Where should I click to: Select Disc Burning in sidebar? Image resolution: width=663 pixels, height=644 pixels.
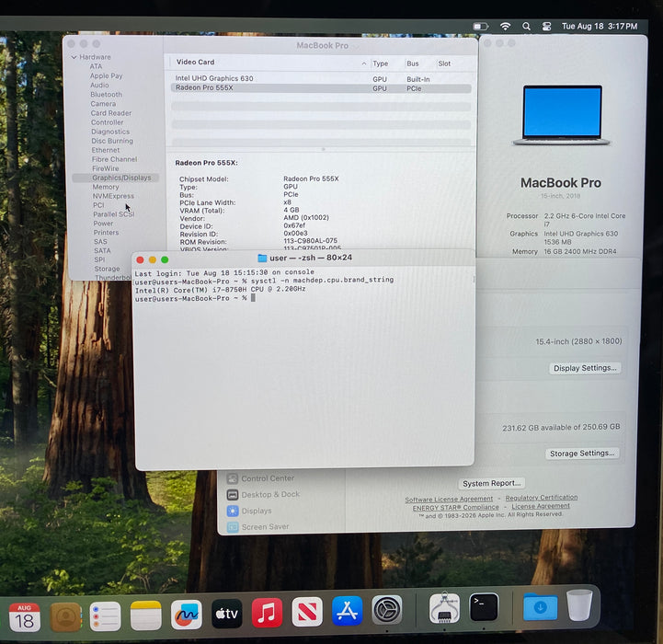112,141
